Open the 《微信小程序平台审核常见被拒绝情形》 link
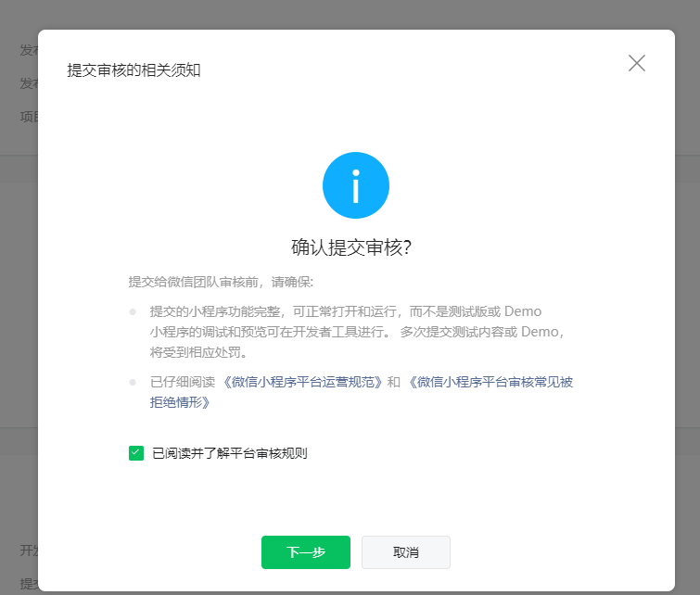Image resolution: width=700 pixels, height=595 pixels. click(x=490, y=382)
